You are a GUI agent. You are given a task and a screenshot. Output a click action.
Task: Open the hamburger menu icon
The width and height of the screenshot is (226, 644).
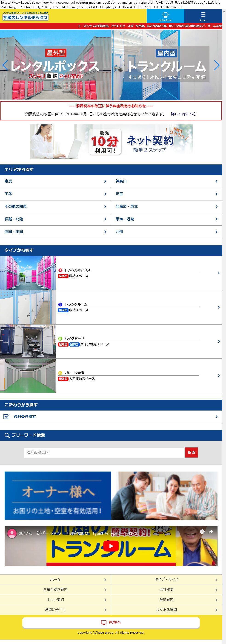(203, 16)
